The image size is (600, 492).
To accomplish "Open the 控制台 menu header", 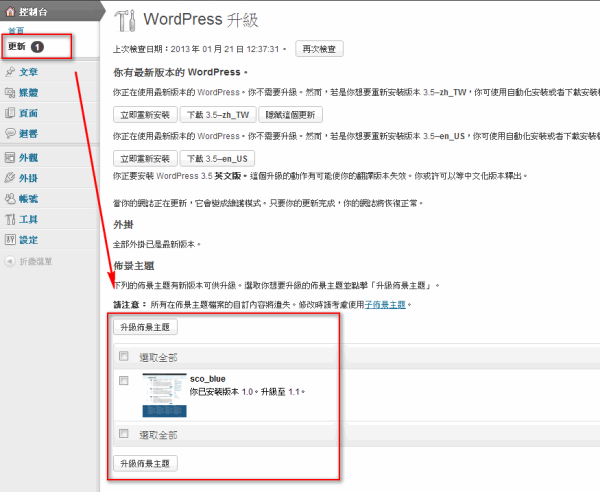I will [x=50, y=11].
